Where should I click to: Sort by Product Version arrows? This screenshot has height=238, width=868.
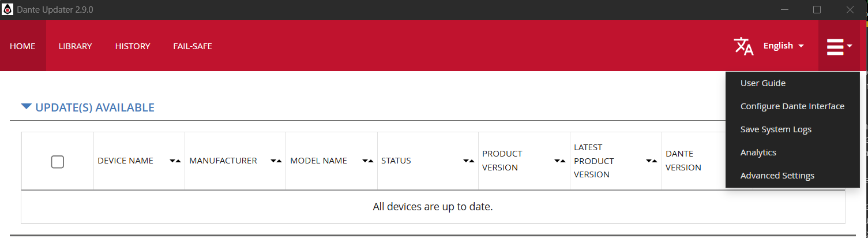coord(560,161)
